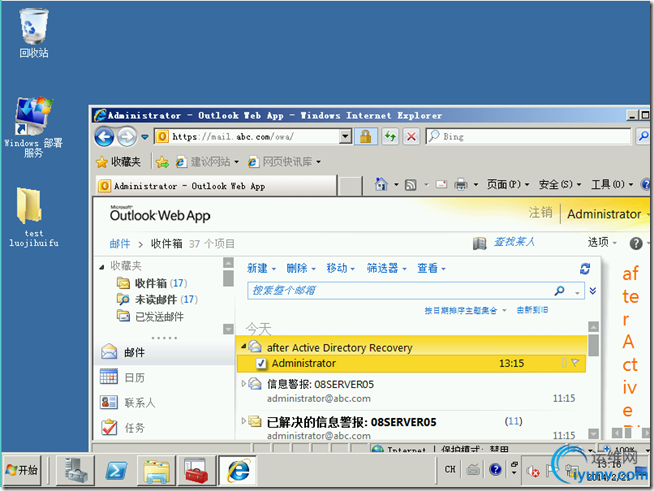The height and width of the screenshot is (491, 654).
Task: Refresh the inbox message list icon
Action: click(x=585, y=269)
